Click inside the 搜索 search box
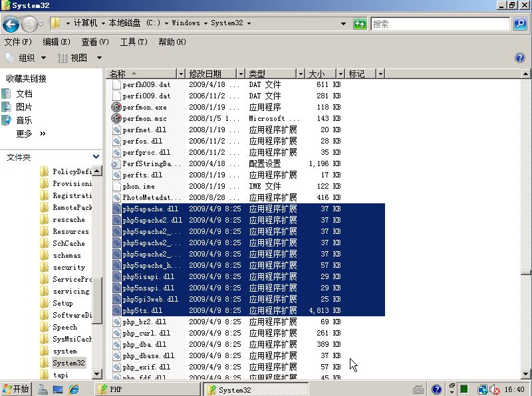Screen dimensions: 532x396 (439, 24)
